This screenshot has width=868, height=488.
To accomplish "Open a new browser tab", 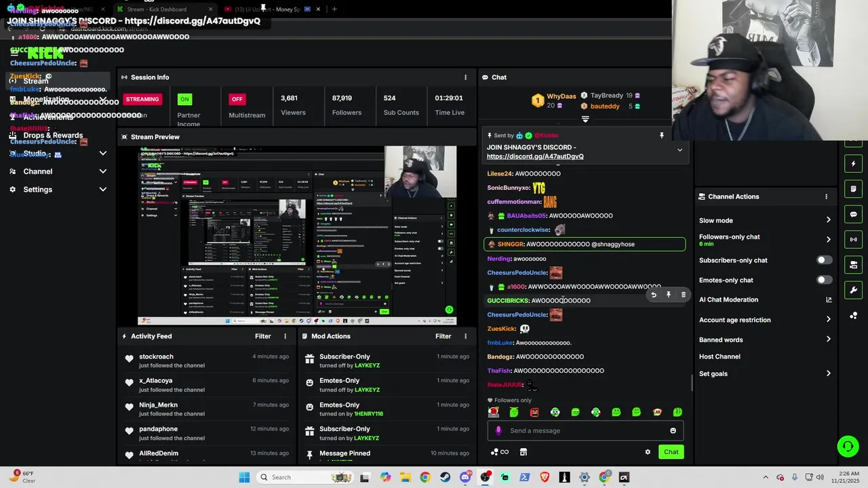I will point(334,9).
